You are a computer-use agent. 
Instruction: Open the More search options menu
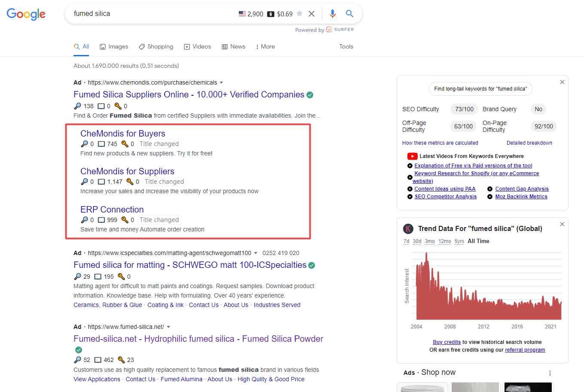[x=265, y=46]
